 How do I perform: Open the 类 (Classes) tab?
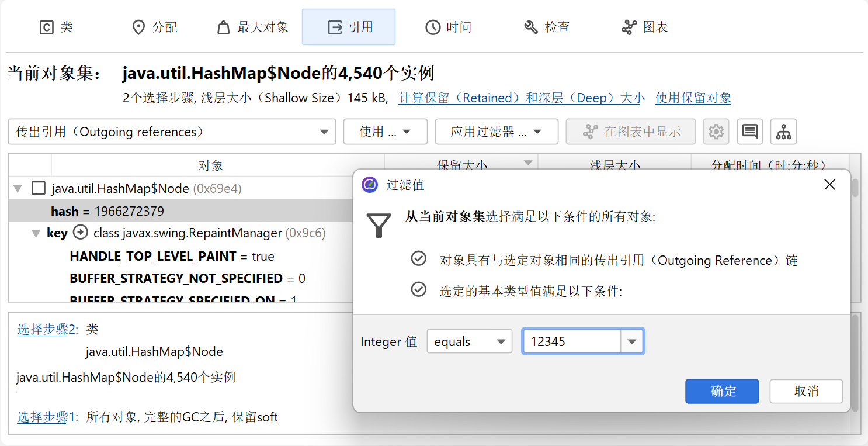pos(56,27)
